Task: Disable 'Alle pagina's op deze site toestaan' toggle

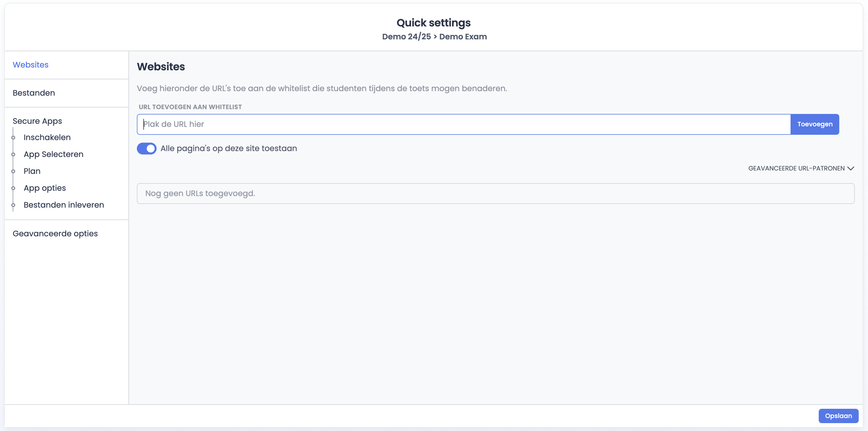Action: [146, 149]
